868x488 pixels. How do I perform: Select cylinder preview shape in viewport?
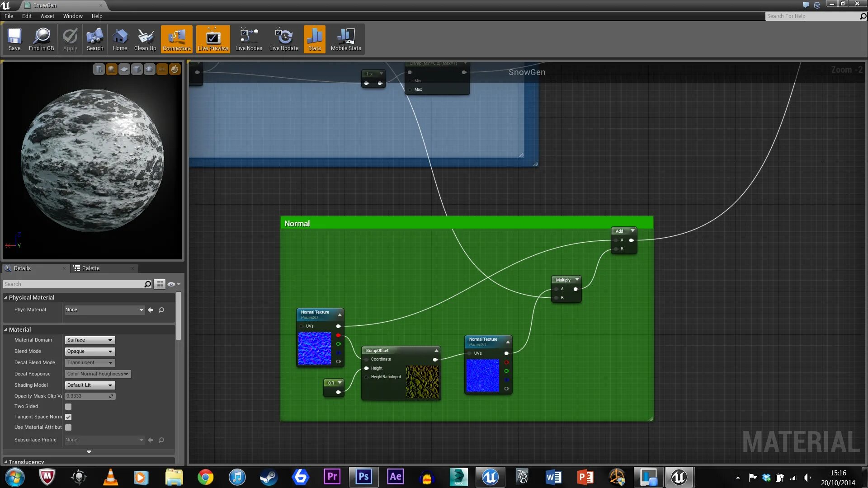pyautogui.click(x=99, y=69)
